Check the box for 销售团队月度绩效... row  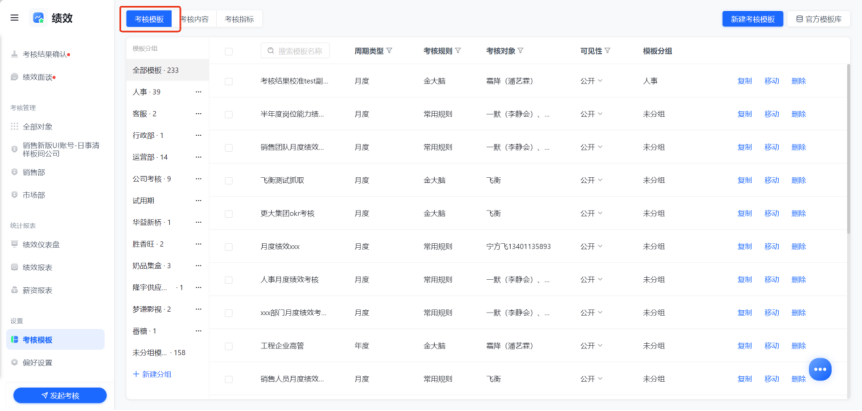229,147
